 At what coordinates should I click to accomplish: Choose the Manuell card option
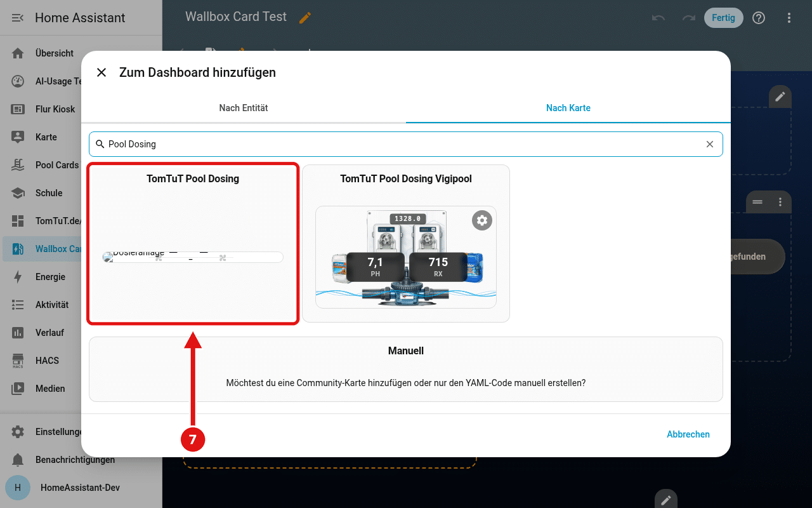coord(406,369)
